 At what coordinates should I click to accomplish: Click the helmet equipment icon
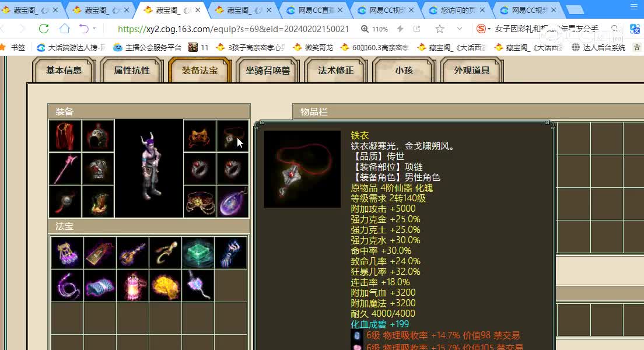coord(98,136)
